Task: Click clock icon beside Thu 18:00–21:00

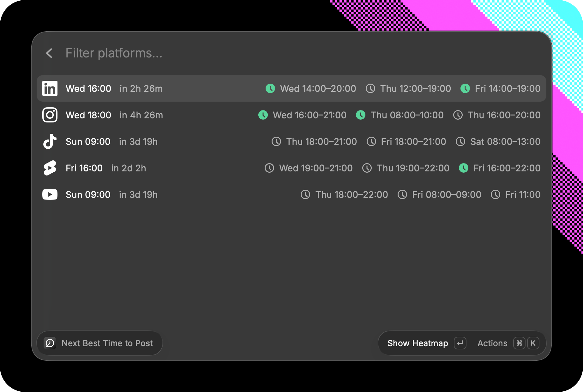Action: pyautogui.click(x=276, y=141)
